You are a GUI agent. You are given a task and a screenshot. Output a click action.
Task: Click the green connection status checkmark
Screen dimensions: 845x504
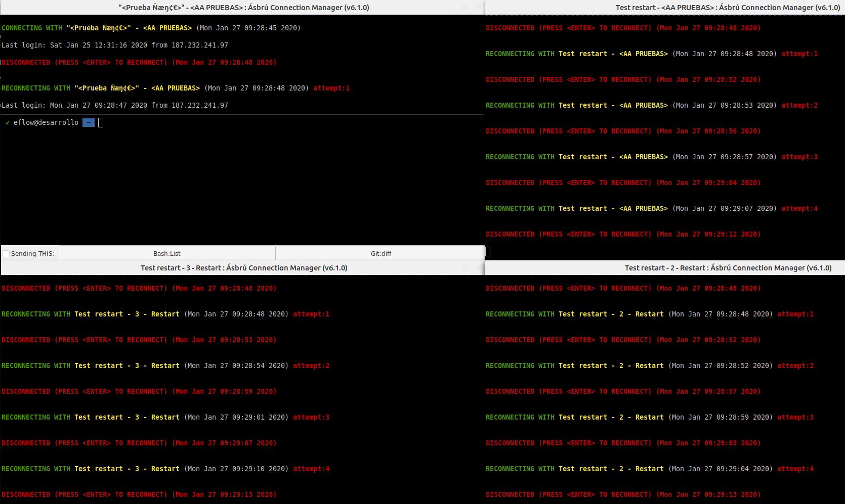[7, 122]
